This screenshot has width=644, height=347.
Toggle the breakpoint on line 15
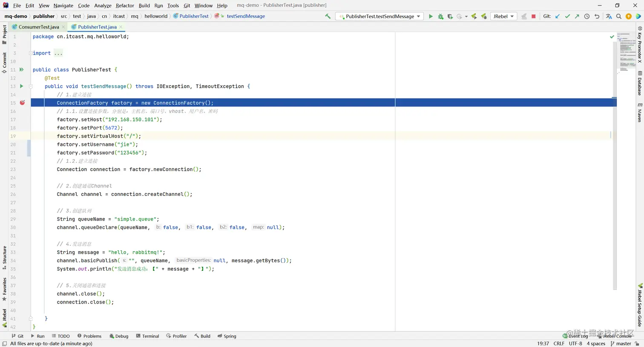(22, 103)
